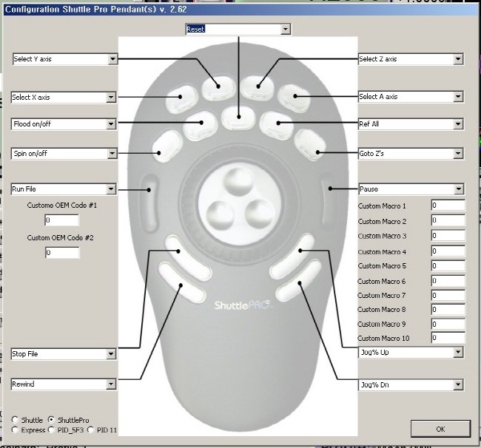
Task: Click the Custom Macro 6 input field
Action: tap(448, 280)
